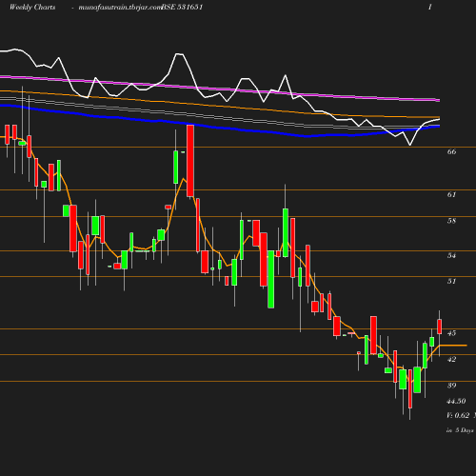
Task: Click the price axis label 39
Action: (451, 386)
